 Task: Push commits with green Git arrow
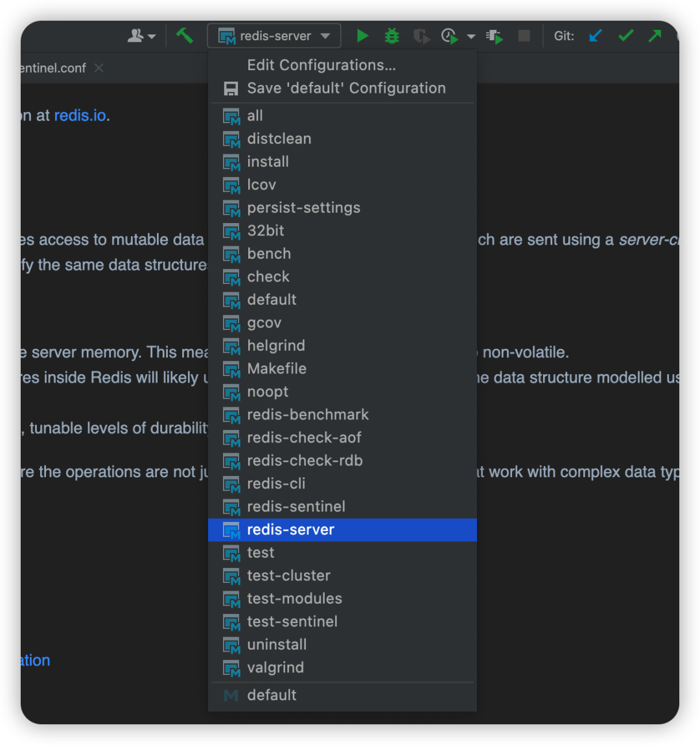coord(655,36)
